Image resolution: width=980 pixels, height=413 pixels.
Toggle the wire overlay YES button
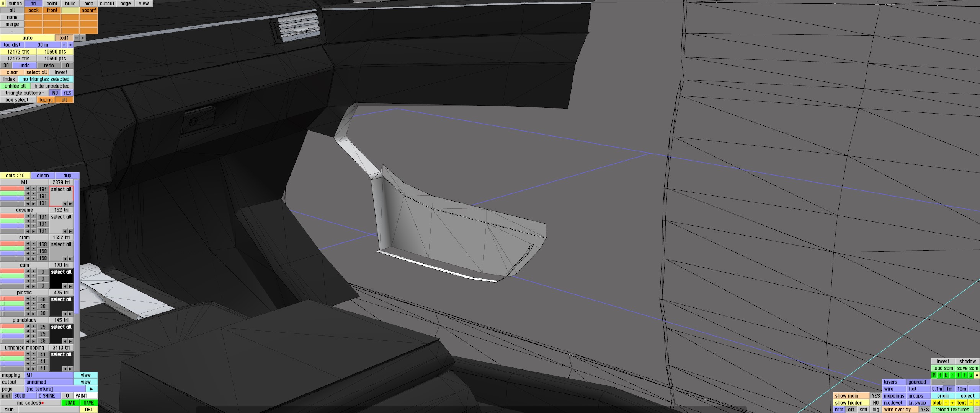click(x=924, y=410)
